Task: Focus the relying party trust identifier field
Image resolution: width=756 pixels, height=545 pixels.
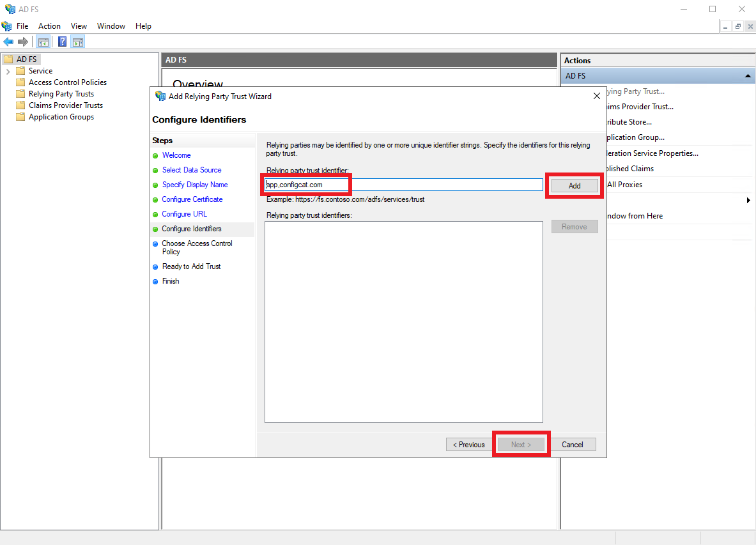Action: coord(404,185)
